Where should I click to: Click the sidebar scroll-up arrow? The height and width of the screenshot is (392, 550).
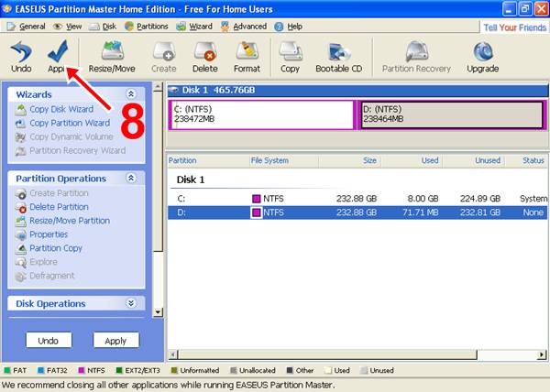point(159,86)
